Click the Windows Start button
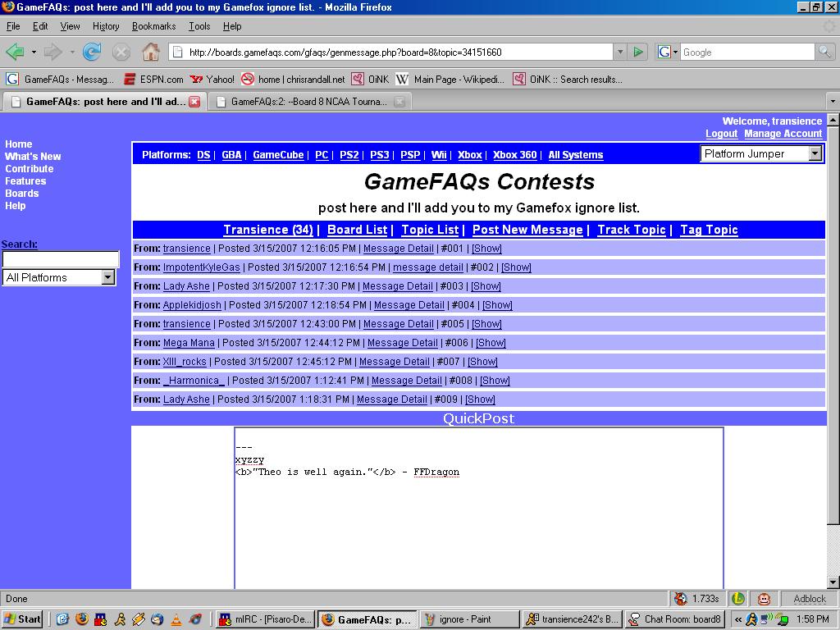This screenshot has width=840, height=630. pos(22,619)
